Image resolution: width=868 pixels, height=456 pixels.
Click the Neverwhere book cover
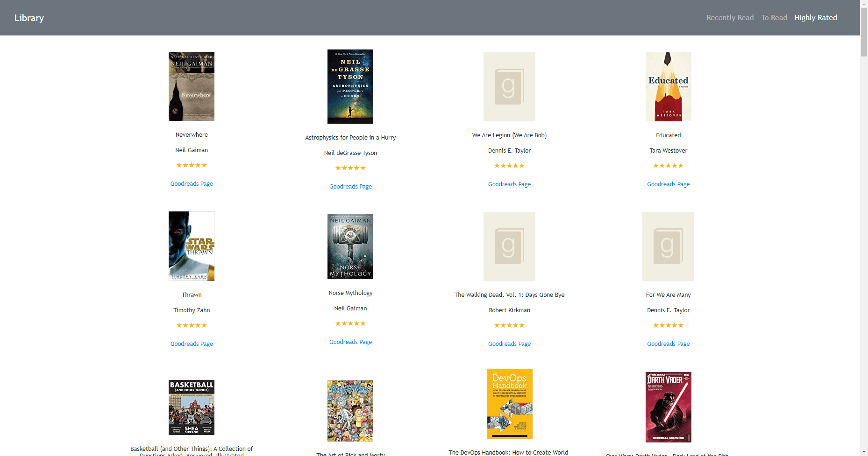click(192, 86)
